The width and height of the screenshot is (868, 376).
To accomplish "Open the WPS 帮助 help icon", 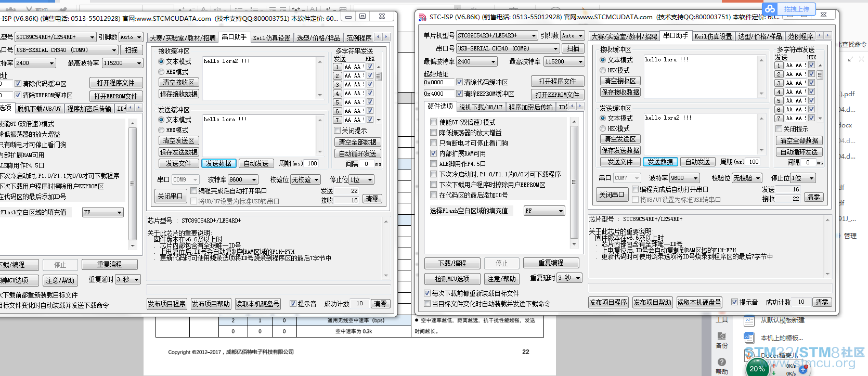I will coord(721,362).
